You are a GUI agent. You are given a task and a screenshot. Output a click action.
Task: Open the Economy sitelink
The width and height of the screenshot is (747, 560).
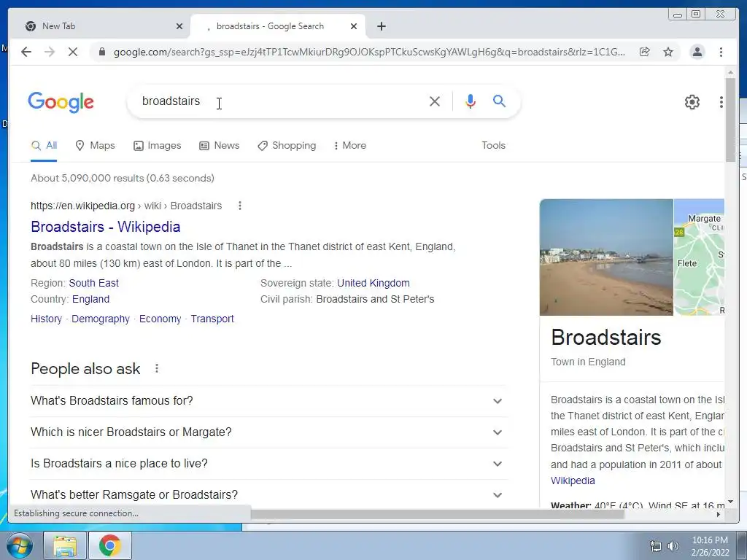160,319
